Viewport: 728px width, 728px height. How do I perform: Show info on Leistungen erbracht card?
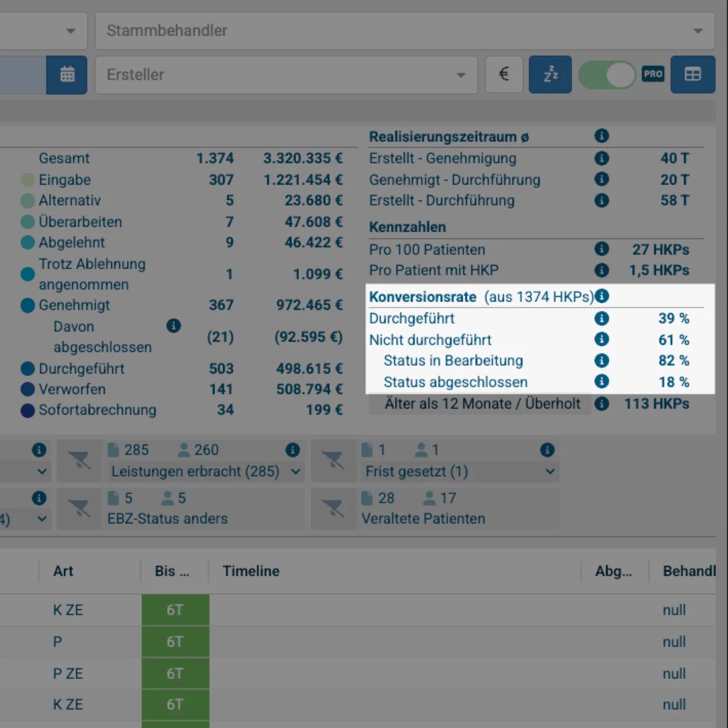click(x=293, y=450)
